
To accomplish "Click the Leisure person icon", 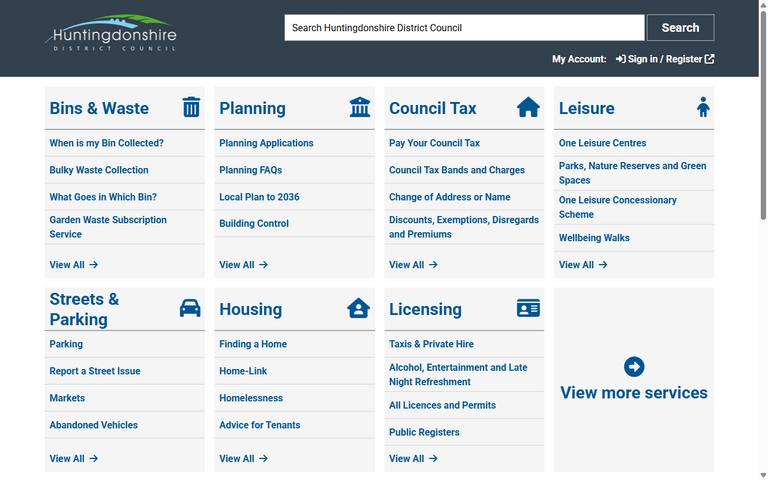I will [x=703, y=108].
